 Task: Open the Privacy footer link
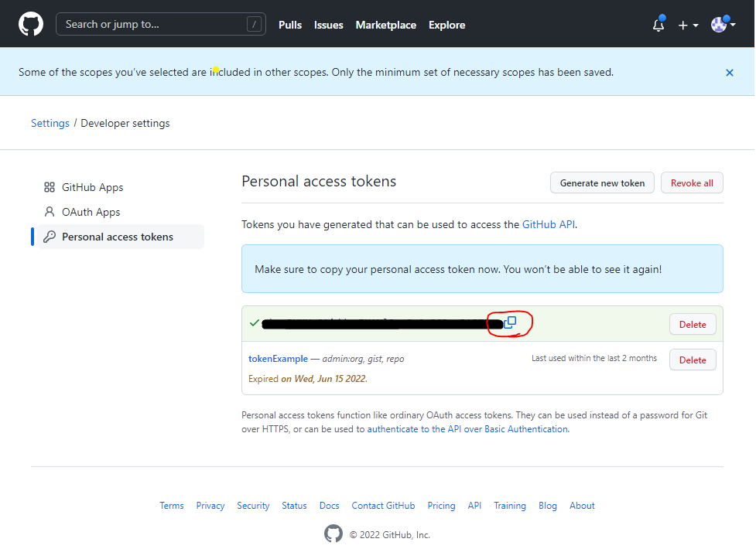pos(210,506)
